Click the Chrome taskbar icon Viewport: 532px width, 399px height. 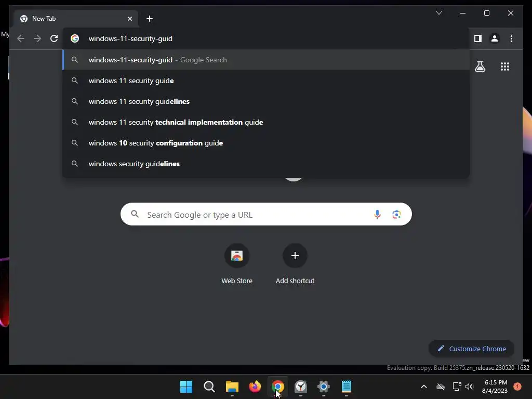[x=278, y=387]
